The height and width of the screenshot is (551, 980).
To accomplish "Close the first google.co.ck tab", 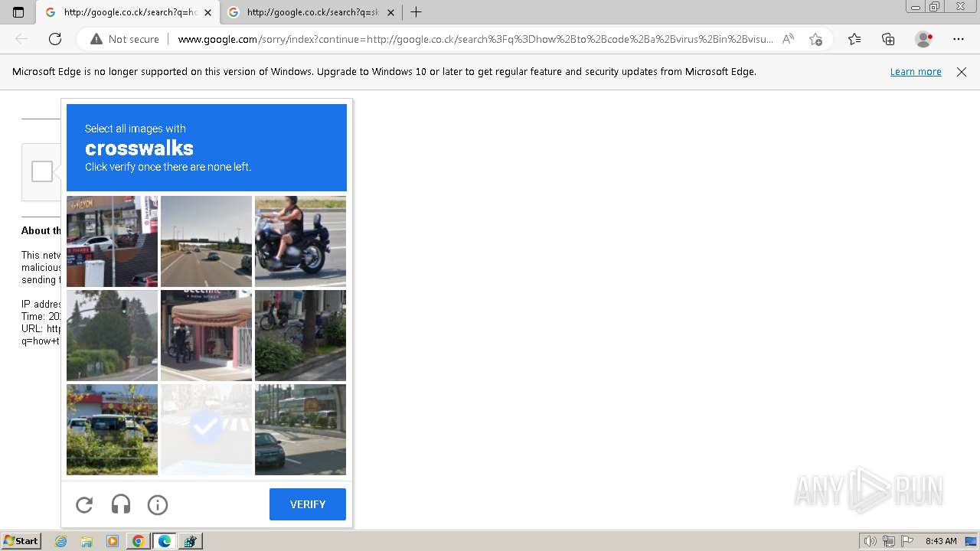I will 207,12.
